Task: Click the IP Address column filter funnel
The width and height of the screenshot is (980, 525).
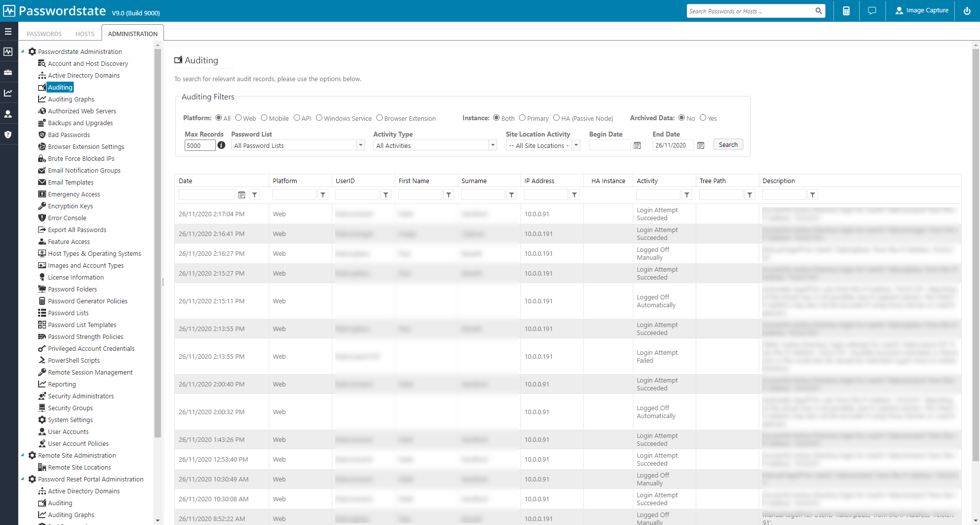Action: point(574,195)
